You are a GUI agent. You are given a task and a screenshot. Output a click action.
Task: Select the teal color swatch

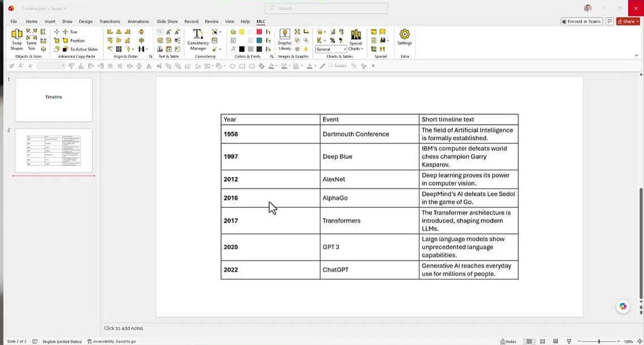(259, 40)
